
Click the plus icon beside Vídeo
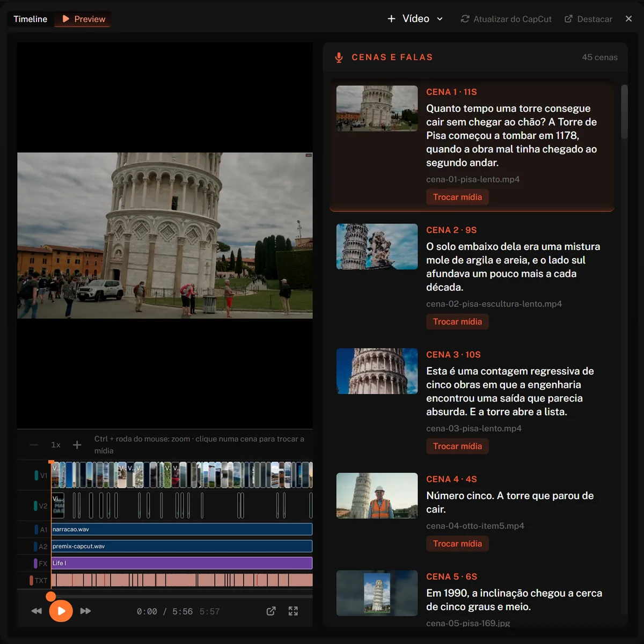coord(391,19)
